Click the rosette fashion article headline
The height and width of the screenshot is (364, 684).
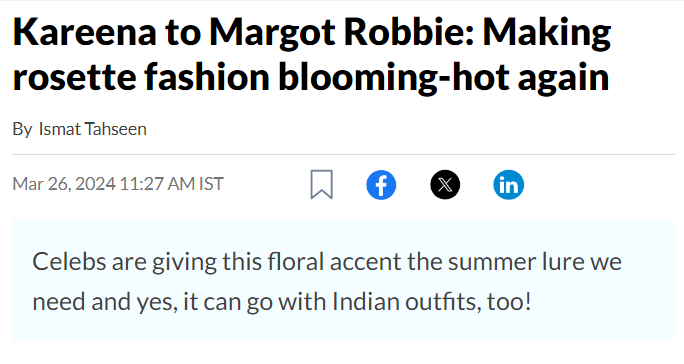(311, 55)
